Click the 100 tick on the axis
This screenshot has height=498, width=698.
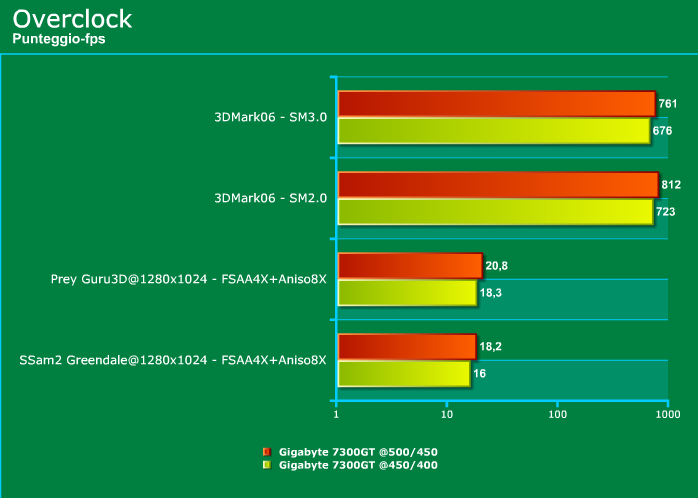point(557,414)
